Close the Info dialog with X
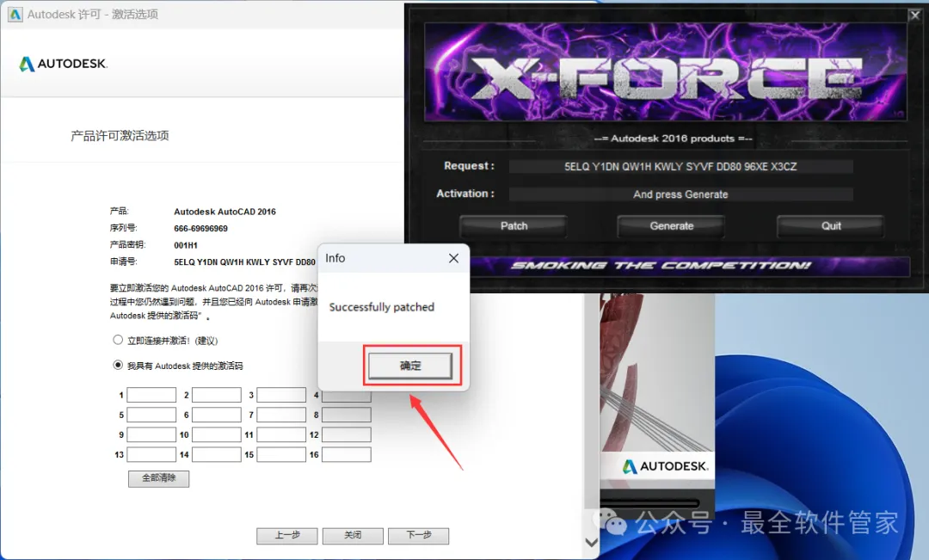Image resolution: width=929 pixels, height=560 pixels. [453, 258]
